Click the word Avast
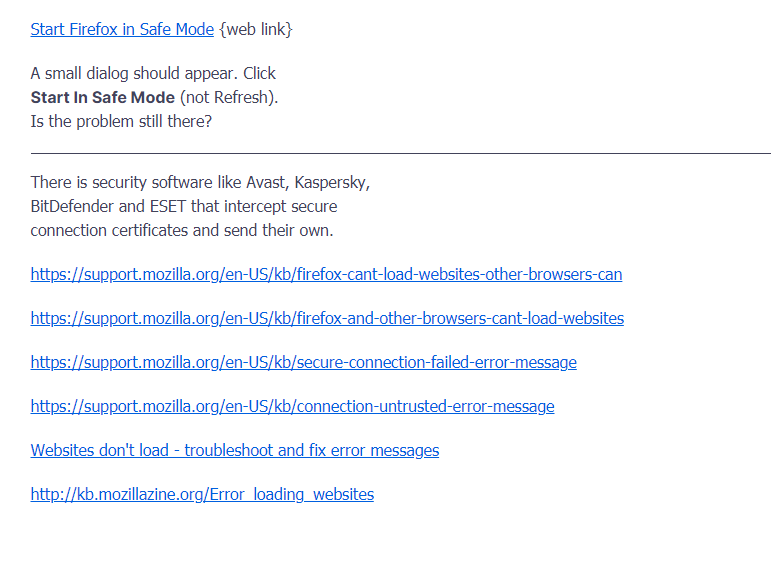This screenshot has height=564, width=771. tap(266, 183)
